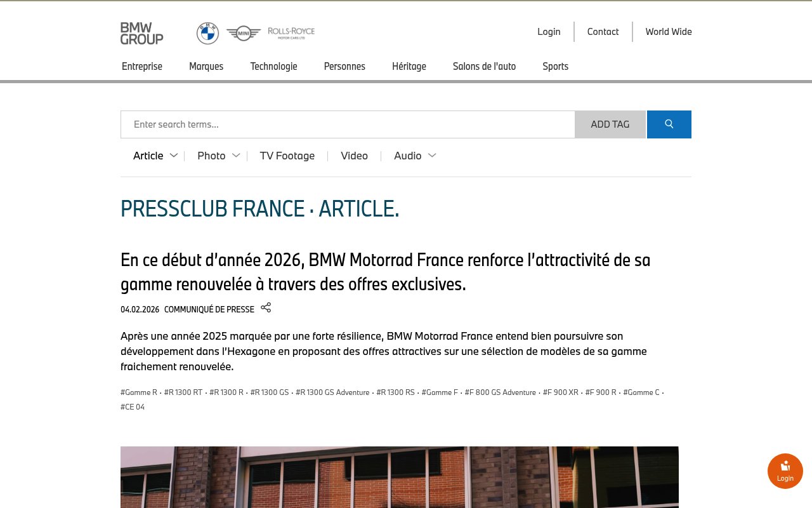The width and height of the screenshot is (812, 508).
Task: Expand the Audio dropdown chevron
Action: 432,156
